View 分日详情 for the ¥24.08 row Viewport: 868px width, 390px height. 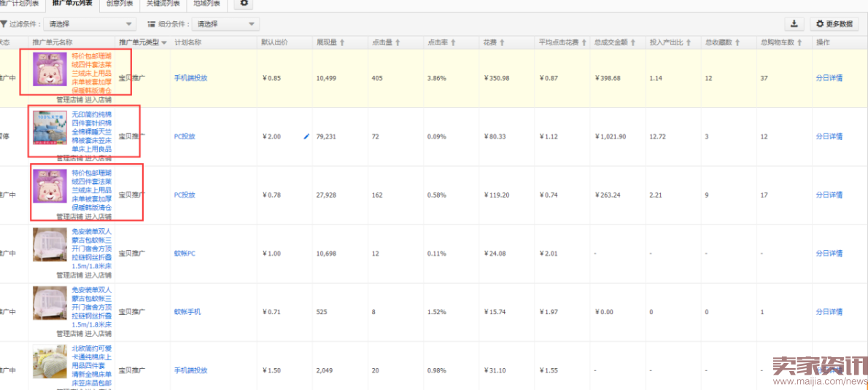pos(829,254)
